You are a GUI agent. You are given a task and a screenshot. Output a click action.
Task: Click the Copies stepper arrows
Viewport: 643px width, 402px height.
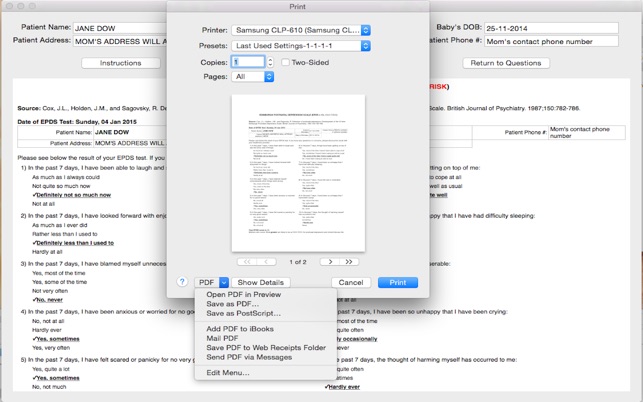270,62
